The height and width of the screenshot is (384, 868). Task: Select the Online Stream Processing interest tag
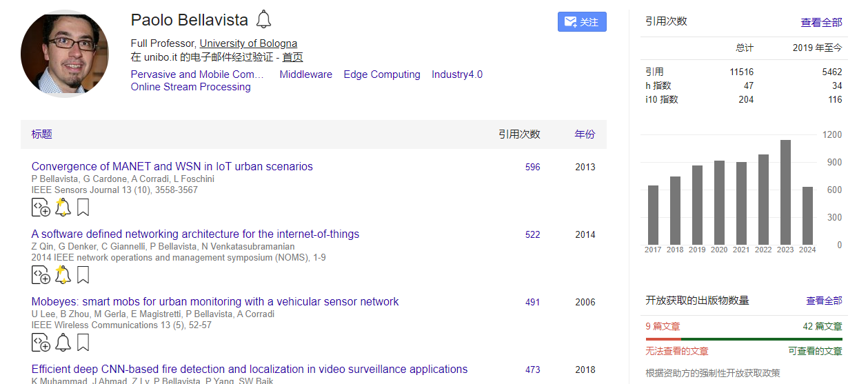[191, 87]
